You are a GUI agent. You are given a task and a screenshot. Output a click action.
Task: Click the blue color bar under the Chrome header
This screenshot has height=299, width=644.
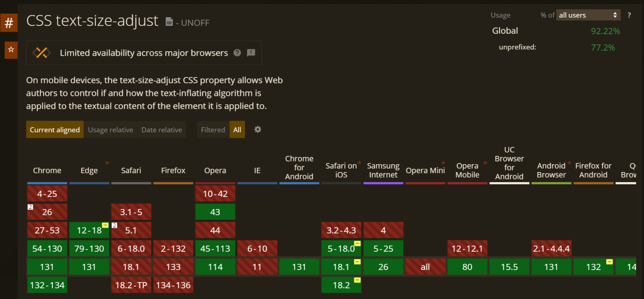coord(47,183)
